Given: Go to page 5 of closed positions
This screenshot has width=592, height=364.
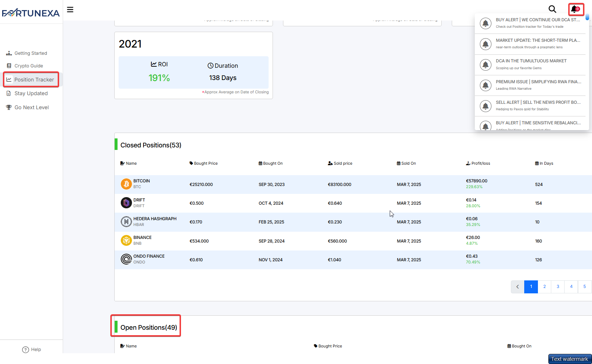Looking at the screenshot, I should (x=584, y=287).
